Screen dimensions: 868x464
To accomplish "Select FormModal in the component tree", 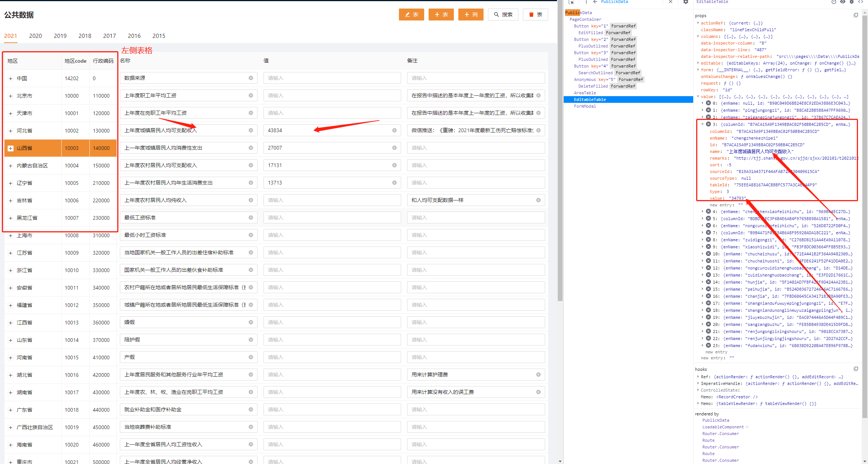I will pos(585,106).
